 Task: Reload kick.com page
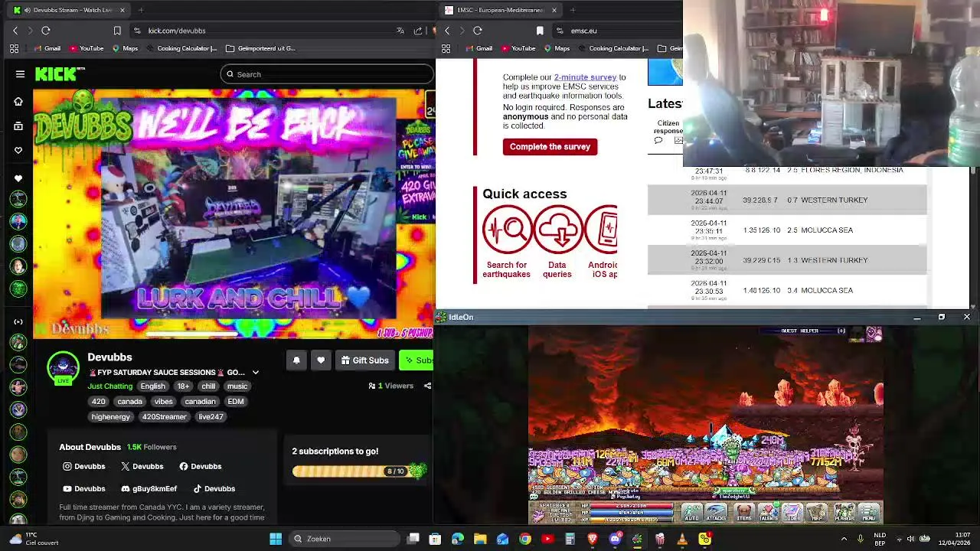tap(46, 31)
